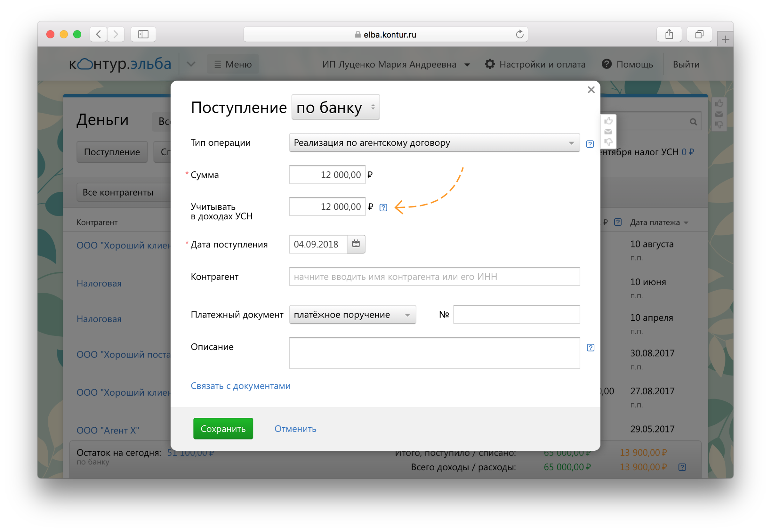Click envelope feedback icon beside dialog
Viewport: 771px width, 532px height.
(608, 132)
